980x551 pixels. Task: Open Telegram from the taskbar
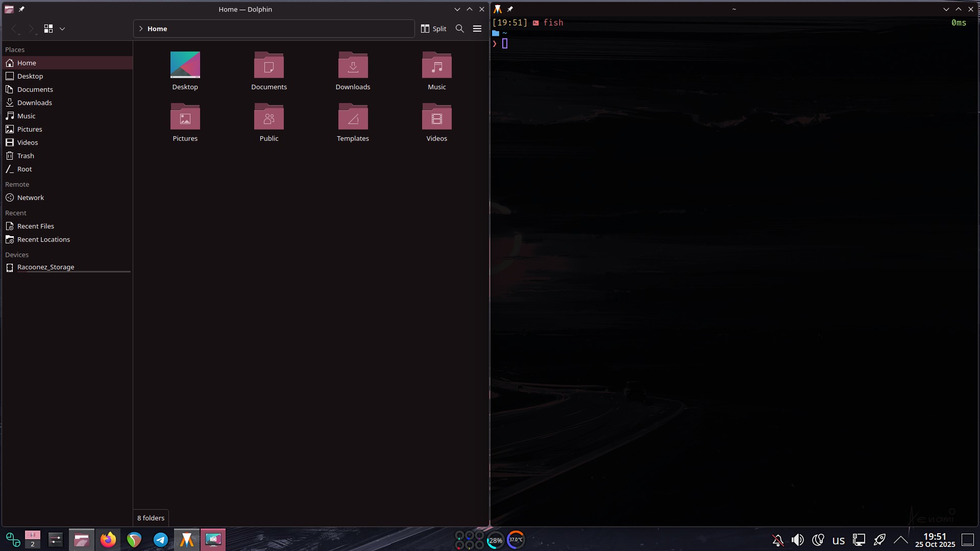coord(161,540)
